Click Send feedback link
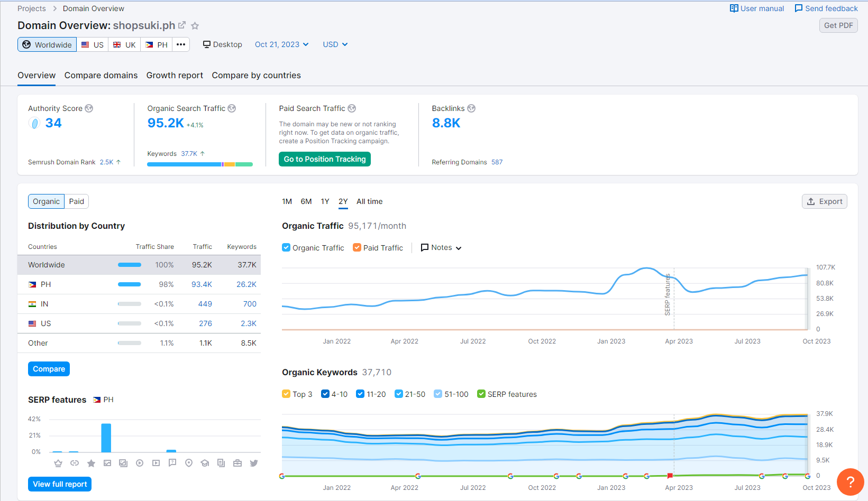The image size is (868, 501). click(x=826, y=8)
